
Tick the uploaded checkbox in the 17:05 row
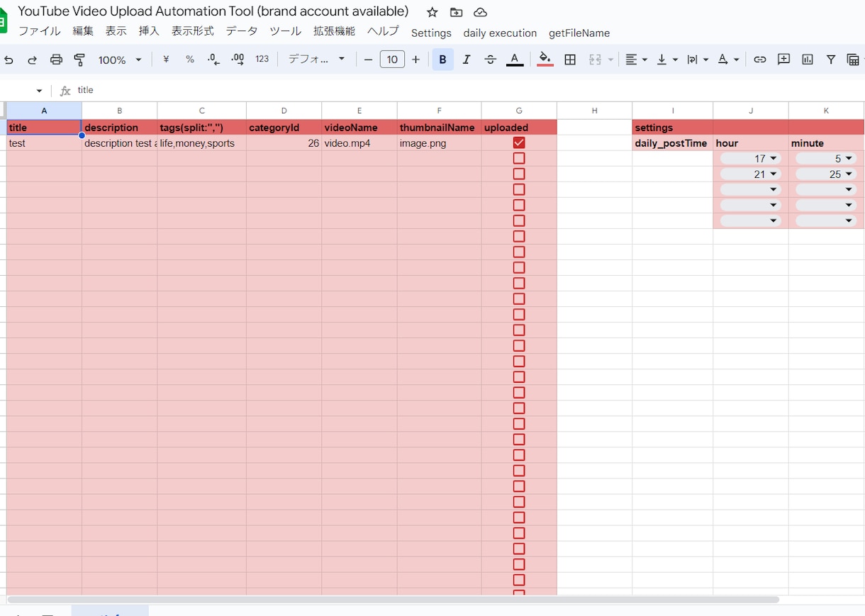tap(519, 159)
